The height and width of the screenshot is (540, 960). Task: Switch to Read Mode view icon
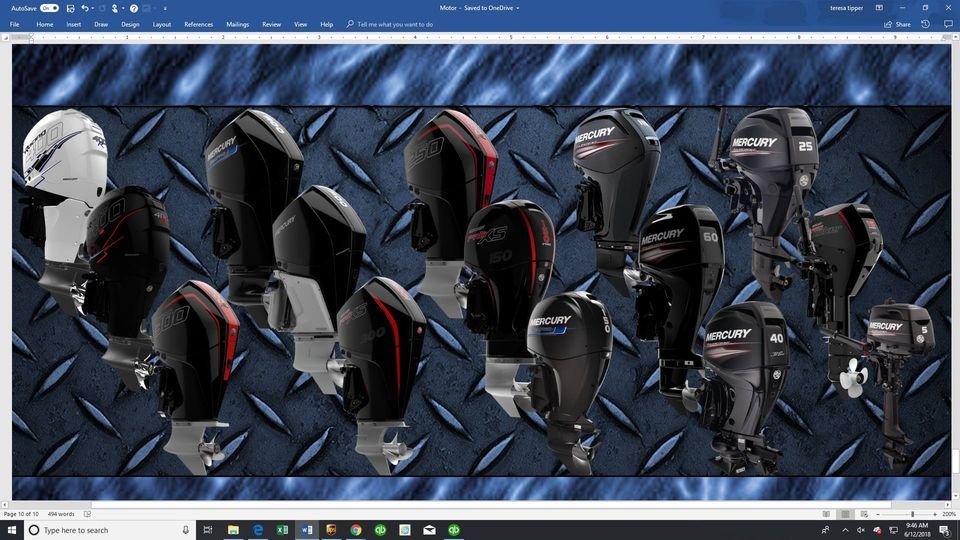(827, 514)
